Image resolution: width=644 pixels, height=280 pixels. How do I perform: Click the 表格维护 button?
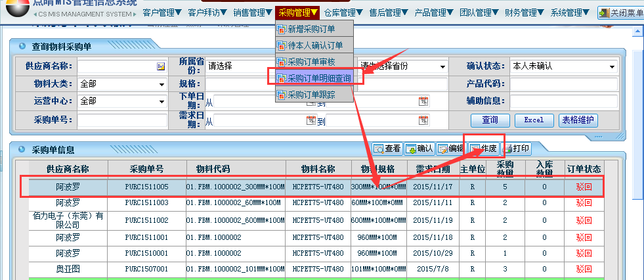[x=578, y=120]
